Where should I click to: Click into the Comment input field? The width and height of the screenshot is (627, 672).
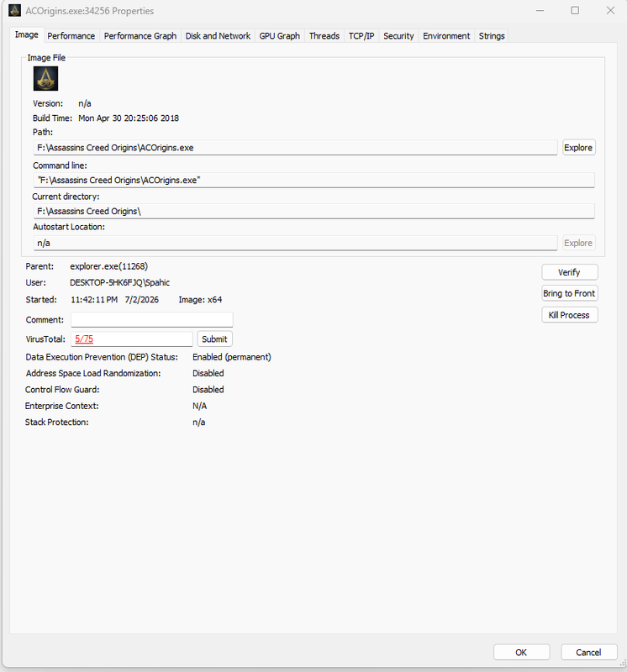152,320
